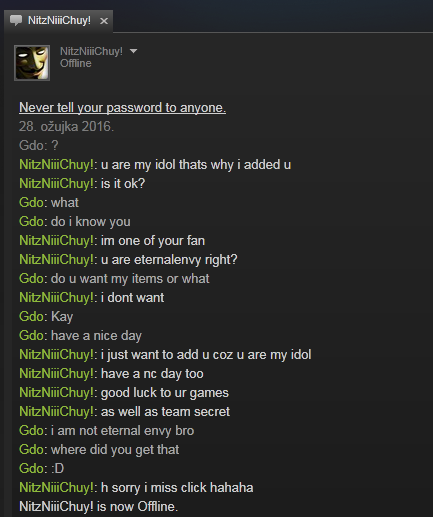Click the NitzNiiiChuy! name in the 'is it ok?' message
This screenshot has width=433, height=517.
coord(56,184)
